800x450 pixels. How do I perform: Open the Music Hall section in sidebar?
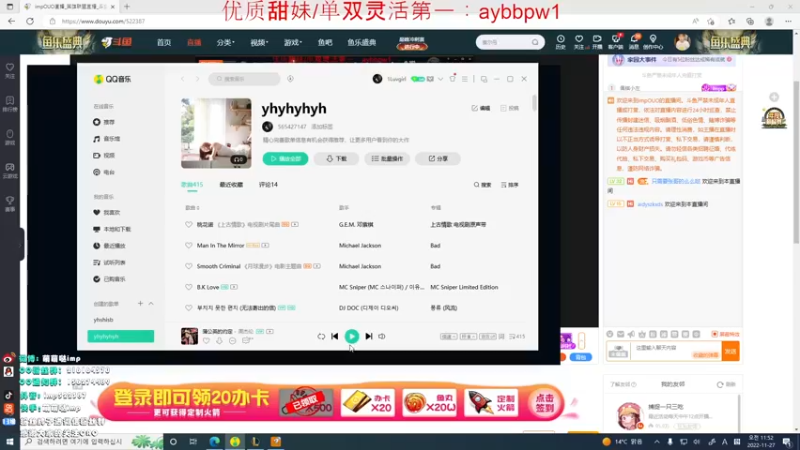pos(107,139)
